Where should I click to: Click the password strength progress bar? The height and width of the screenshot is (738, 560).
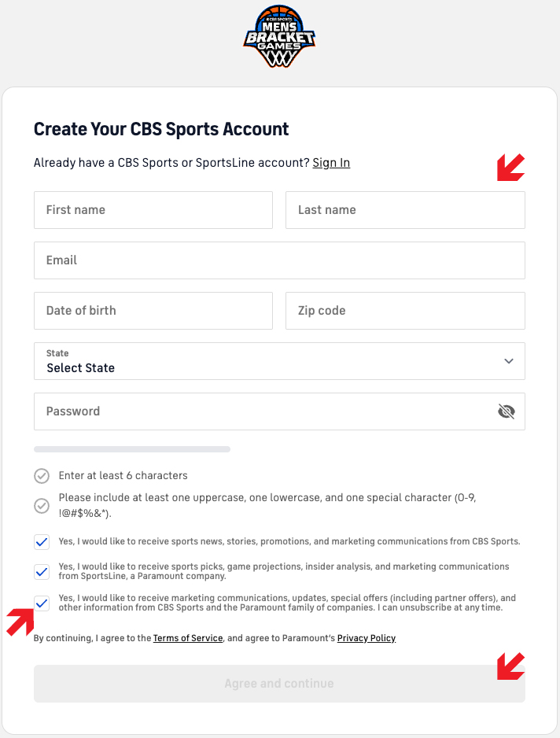tap(132, 449)
